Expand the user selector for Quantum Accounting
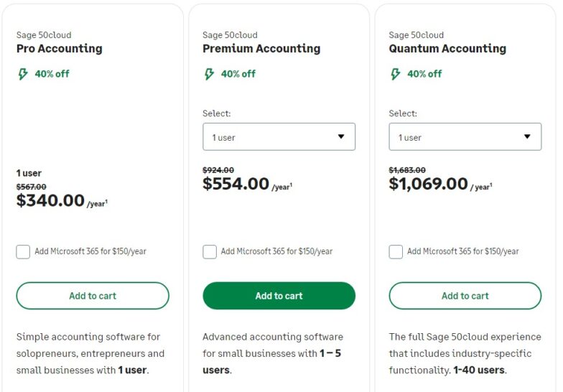This screenshot has height=392, width=563. point(465,136)
